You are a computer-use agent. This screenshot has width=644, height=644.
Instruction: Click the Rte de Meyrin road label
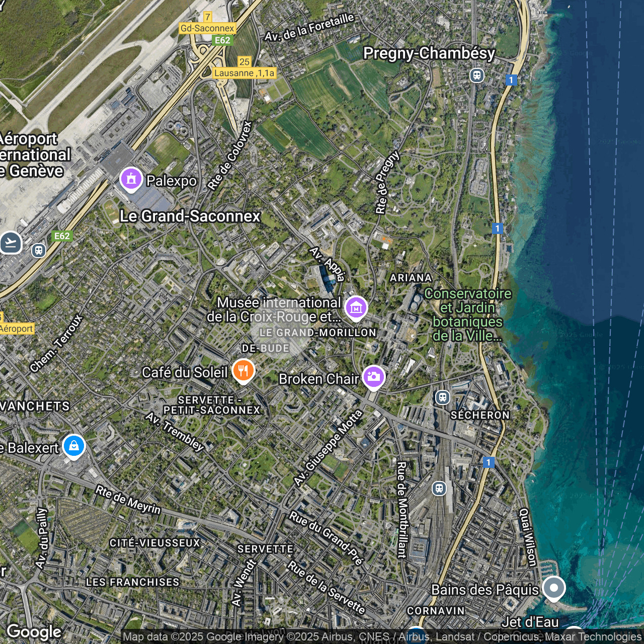tap(128, 500)
